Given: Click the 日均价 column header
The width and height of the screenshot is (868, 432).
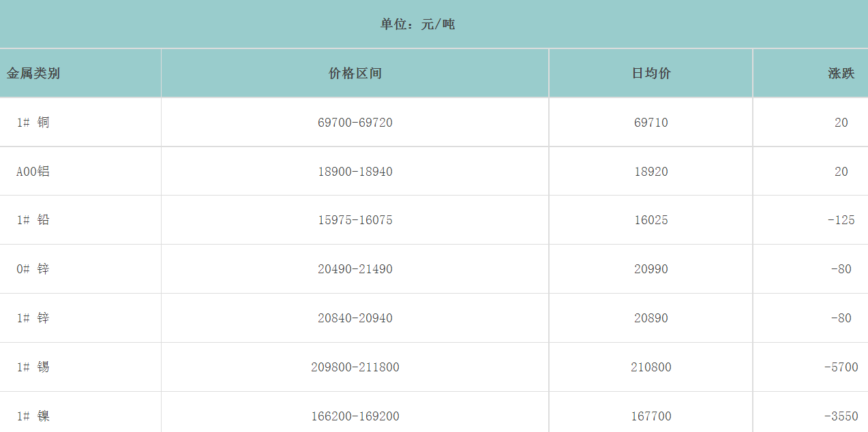Looking at the screenshot, I should coord(651,74).
